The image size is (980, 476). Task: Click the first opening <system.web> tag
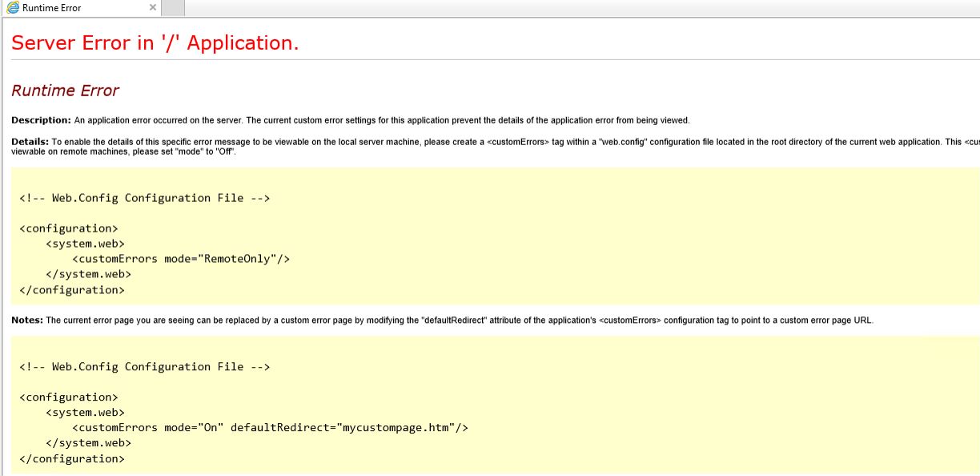85,244
